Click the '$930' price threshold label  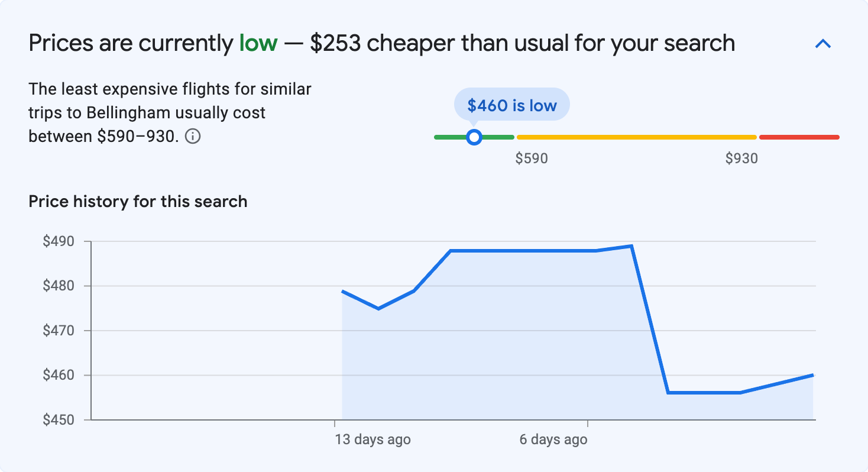click(x=741, y=158)
